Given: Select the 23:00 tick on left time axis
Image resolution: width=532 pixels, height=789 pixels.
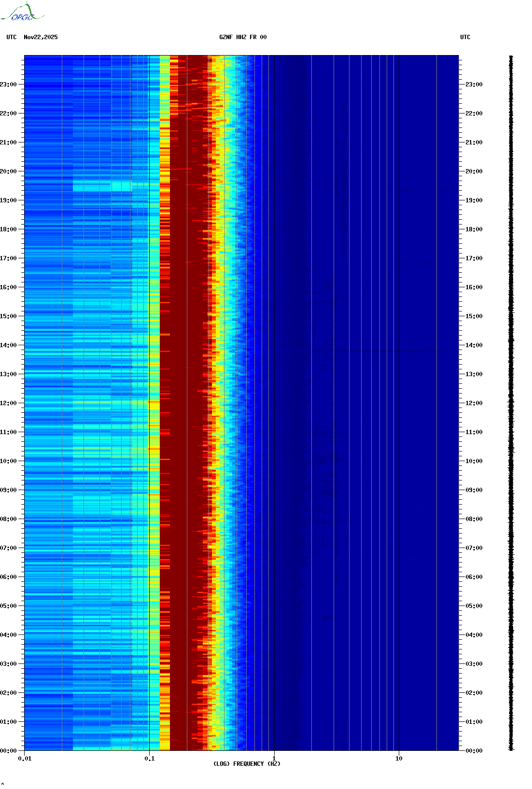Looking at the screenshot, I should 9,85.
